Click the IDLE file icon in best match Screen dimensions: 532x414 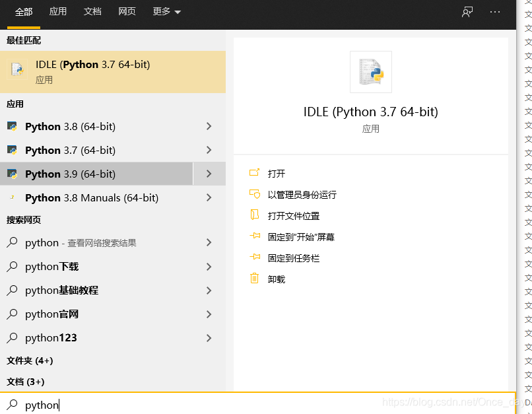(17, 69)
